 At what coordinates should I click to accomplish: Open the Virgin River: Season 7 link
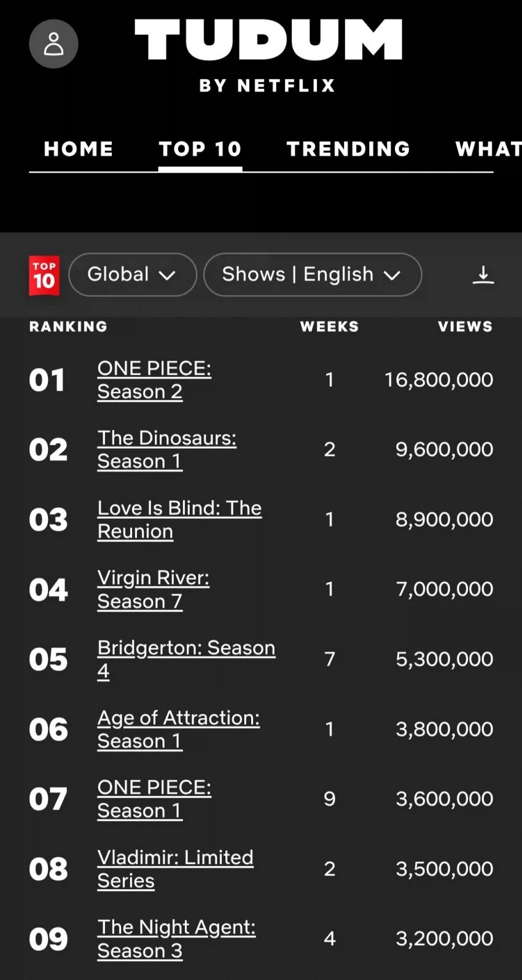click(153, 589)
